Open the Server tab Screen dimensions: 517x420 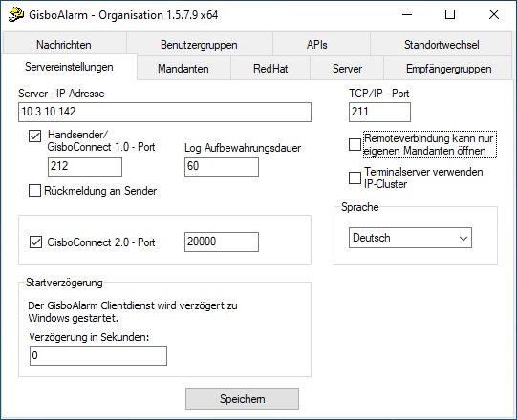347,68
